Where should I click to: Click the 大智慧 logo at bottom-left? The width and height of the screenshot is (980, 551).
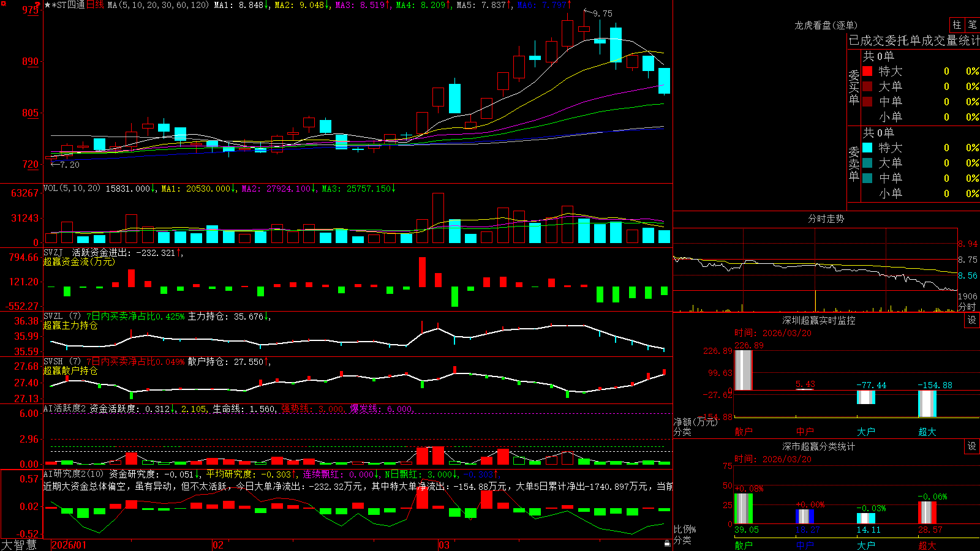click(19, 545)
